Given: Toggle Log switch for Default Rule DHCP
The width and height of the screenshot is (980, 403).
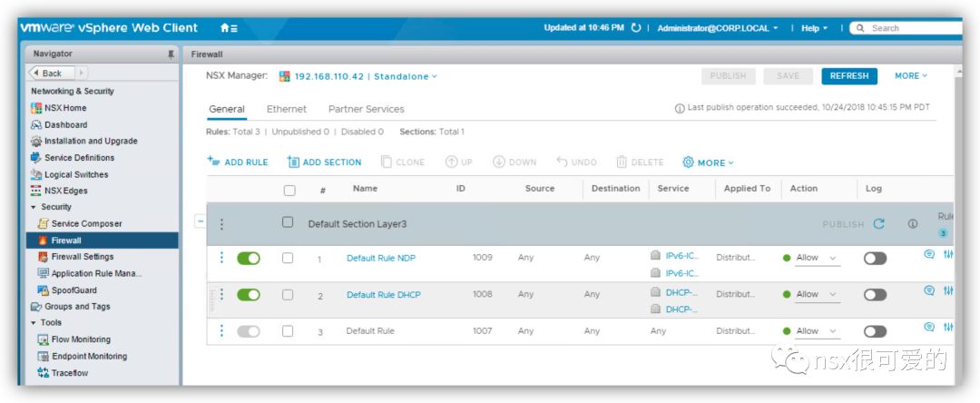Looking at the screenshot, I should coord(875,295).
